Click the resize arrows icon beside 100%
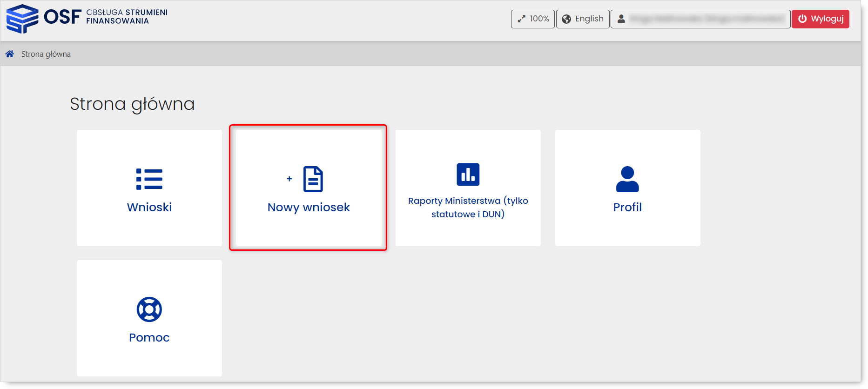 pos(522,19)
